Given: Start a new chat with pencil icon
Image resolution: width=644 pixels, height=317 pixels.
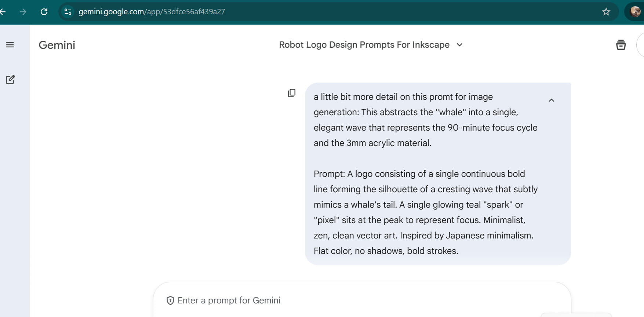Looking at the screenshot, I should point(10,80).
